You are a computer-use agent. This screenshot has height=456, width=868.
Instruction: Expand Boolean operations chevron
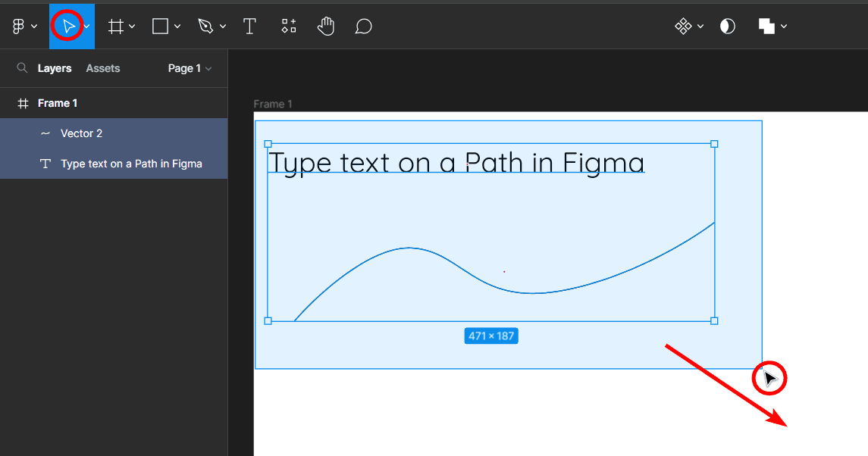tap(784, 26)
